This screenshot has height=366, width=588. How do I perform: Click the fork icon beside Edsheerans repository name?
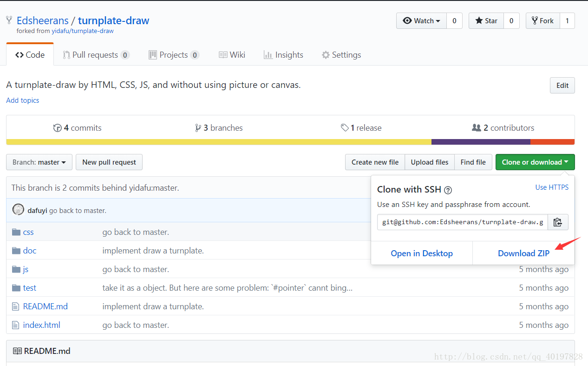9,20
